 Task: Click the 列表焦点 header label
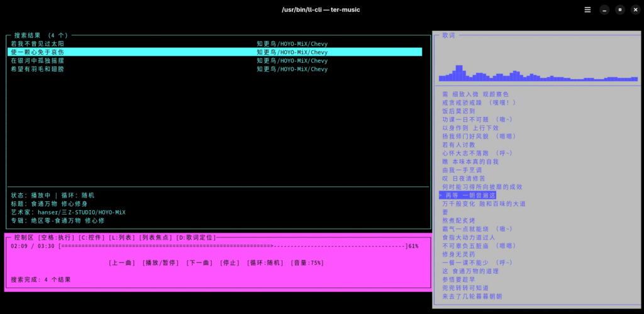tap(156, 237)
